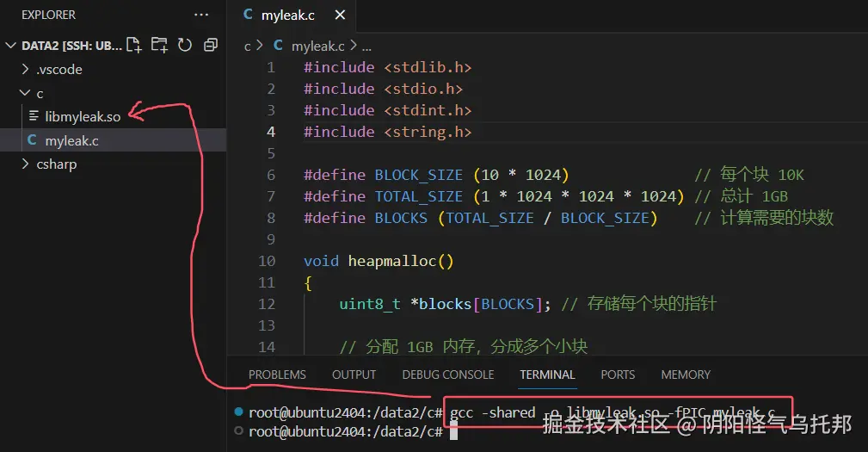Open the PORTS panel tab
The width and height of the screenshot is (868, 452).
click(x=618, y=375)
